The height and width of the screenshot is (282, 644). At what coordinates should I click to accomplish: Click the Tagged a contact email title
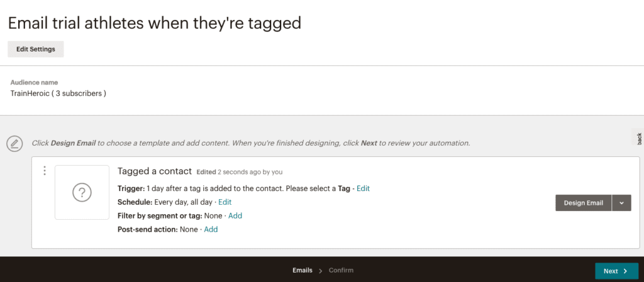click(x=155, y=171)
